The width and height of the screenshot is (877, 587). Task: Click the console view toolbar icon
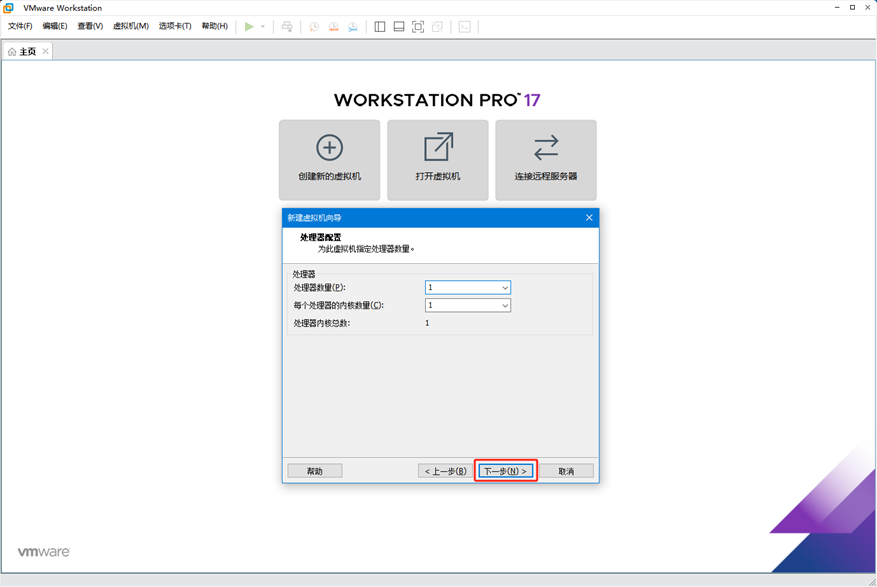[464, 26]
